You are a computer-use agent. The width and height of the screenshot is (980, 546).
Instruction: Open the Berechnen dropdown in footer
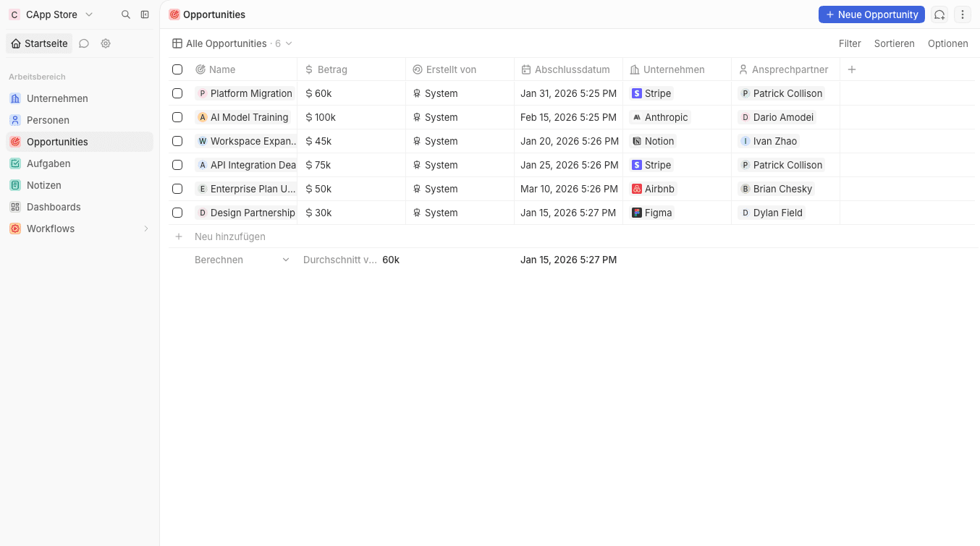coord(242,260)
